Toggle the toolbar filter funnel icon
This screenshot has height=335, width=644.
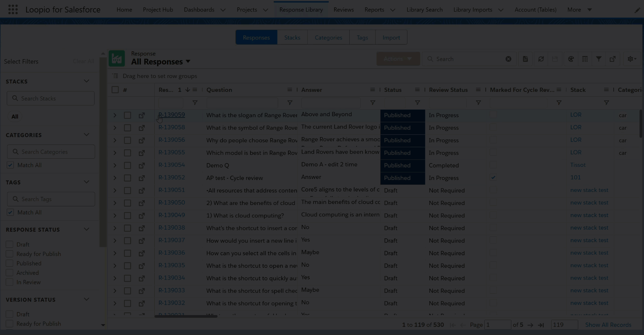pyautogui.click(x=598, y=59)
